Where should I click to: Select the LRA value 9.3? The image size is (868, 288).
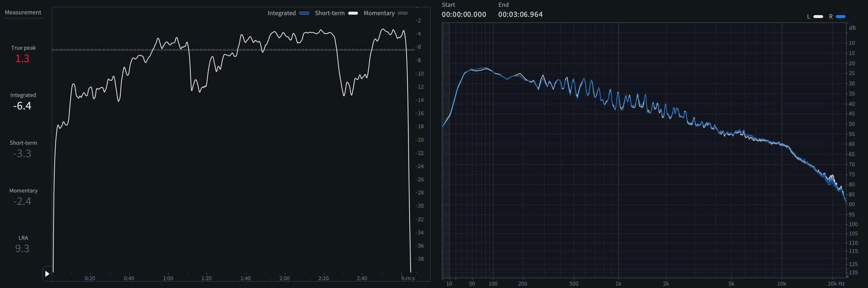point(22,249)
